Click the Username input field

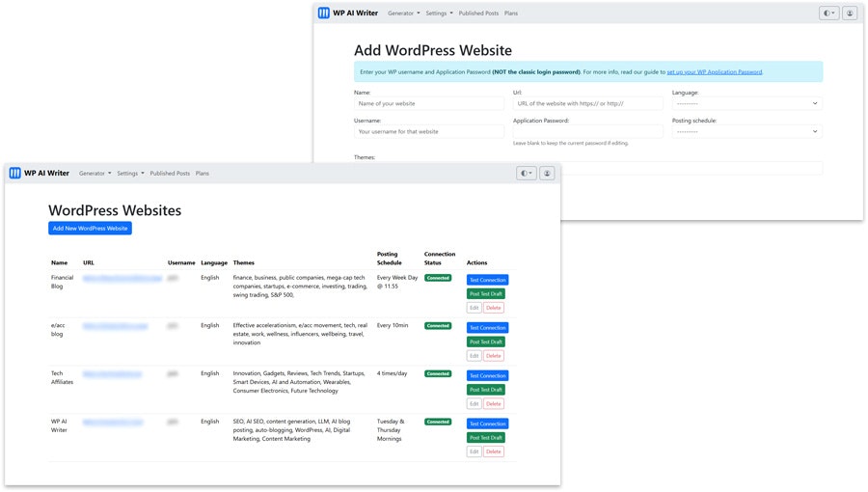(429, 132)
